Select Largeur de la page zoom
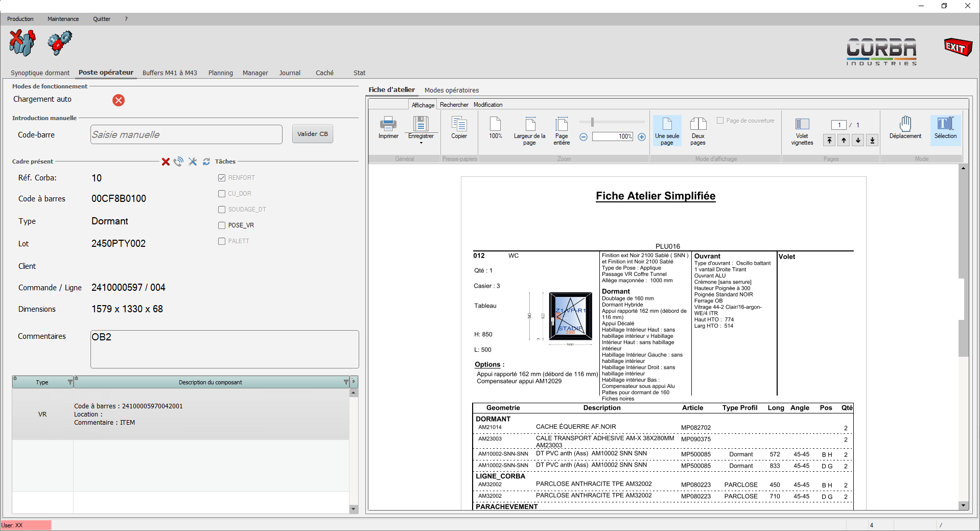Screen dimensions: 980x531 point(529,130)
